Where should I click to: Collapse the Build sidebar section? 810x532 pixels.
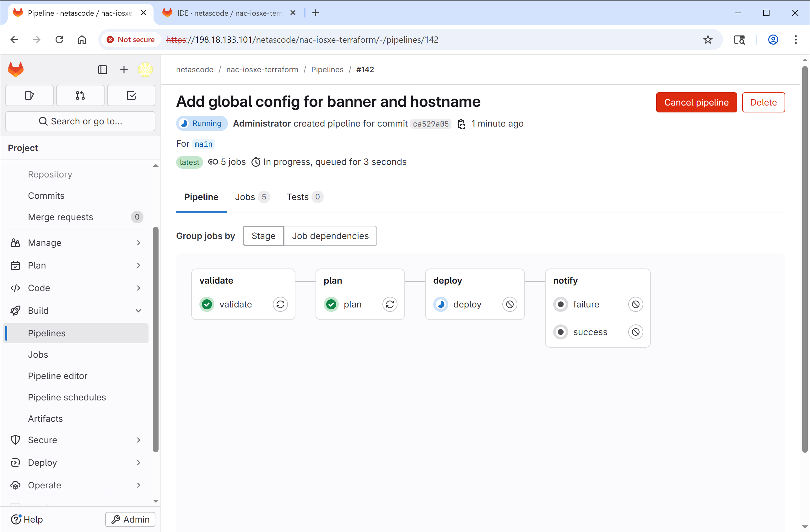point(77,310)
